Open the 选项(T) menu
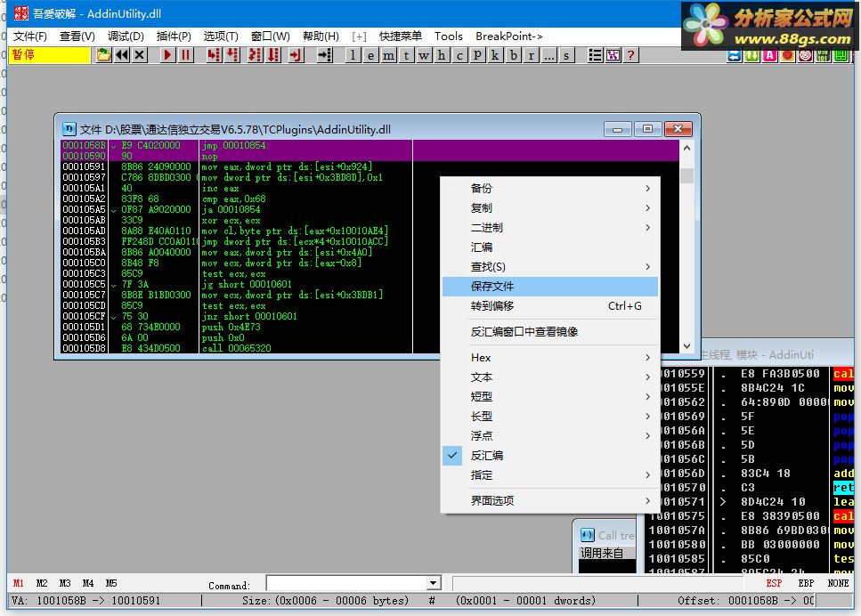 pos(221,36)
